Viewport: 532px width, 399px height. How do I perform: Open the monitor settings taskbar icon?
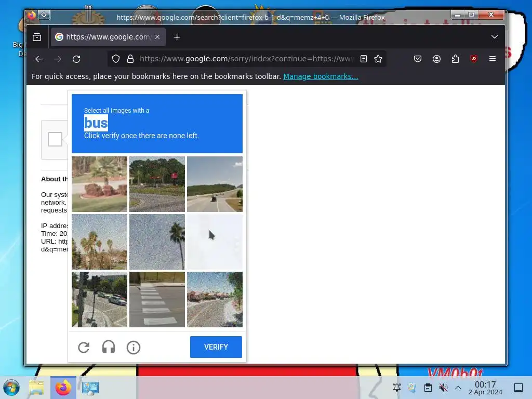(x=90, y=388)
